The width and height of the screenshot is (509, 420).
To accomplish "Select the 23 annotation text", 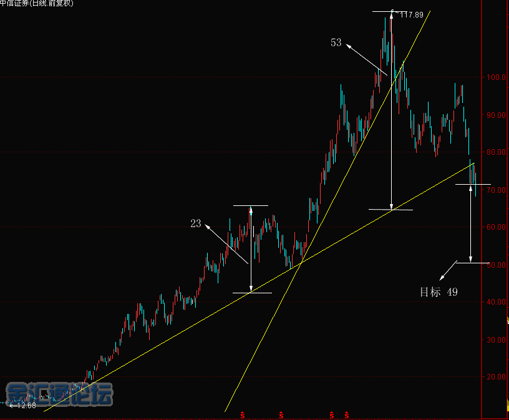I will coord(196,223).
